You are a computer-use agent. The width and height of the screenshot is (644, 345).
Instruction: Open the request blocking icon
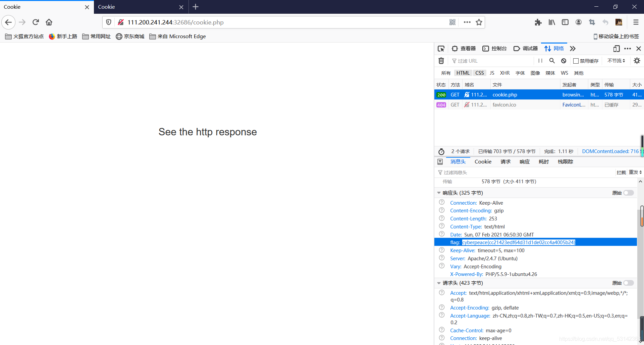coord(564,61)
